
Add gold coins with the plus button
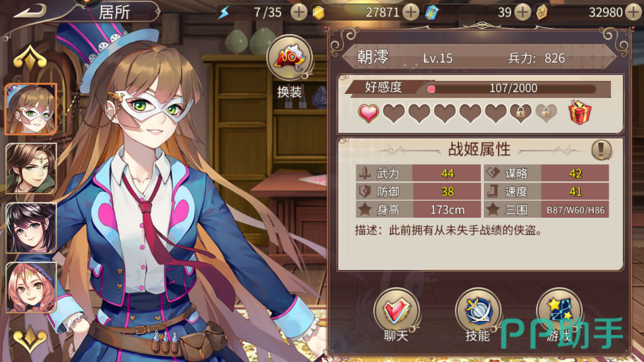[x=411, y=12]
